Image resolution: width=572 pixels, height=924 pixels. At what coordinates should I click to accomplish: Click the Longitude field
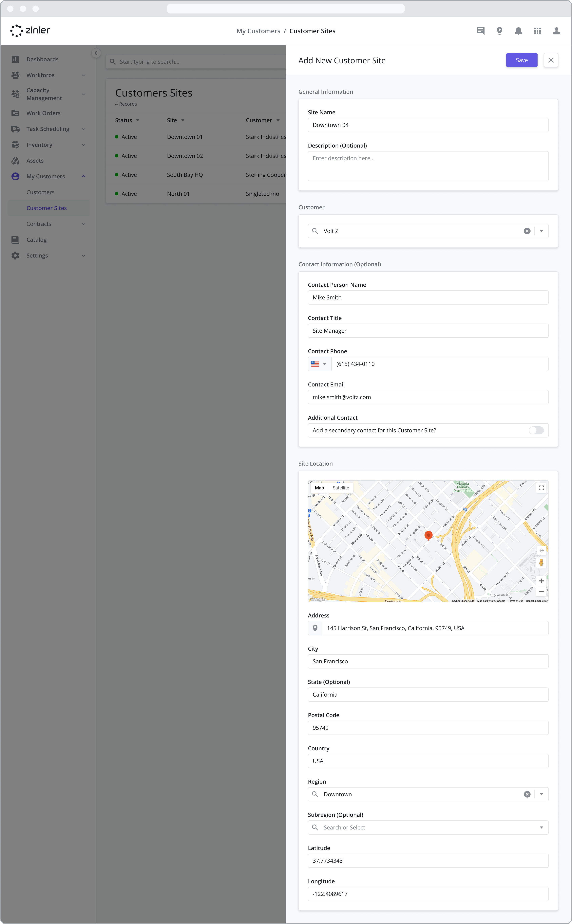coord(428,894)
